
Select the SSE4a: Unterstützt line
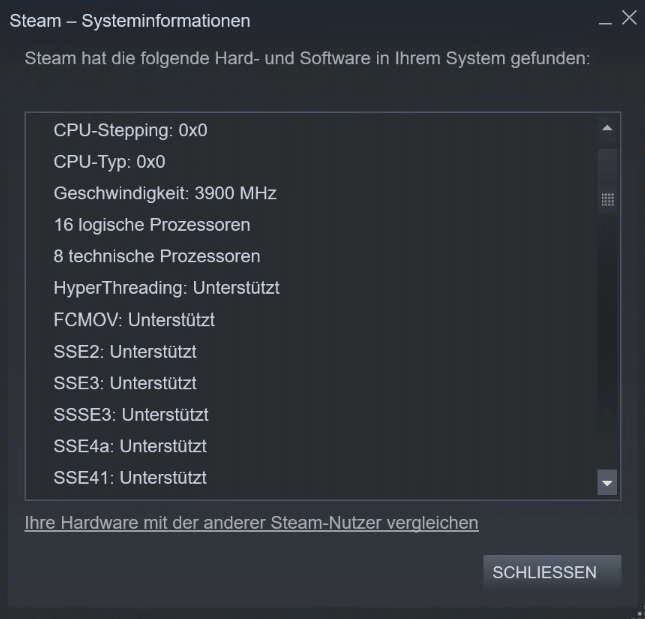click(x=130, y=446)
